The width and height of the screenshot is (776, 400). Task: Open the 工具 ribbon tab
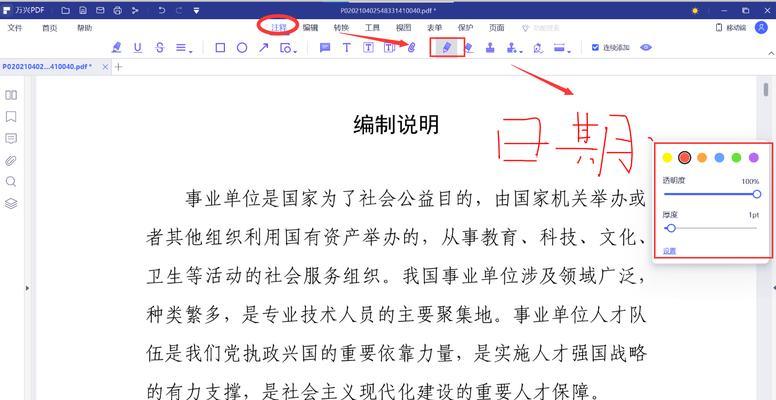372,28
